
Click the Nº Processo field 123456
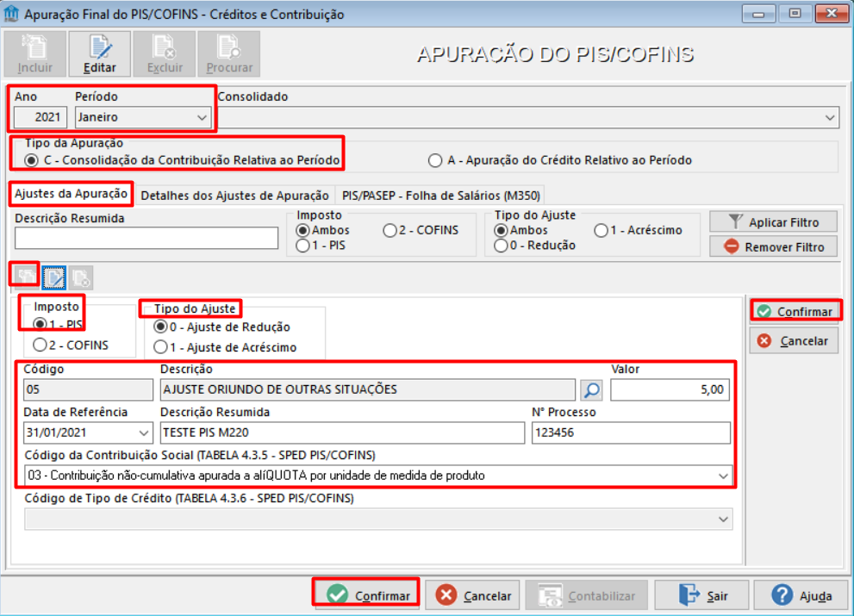(631, 433)
